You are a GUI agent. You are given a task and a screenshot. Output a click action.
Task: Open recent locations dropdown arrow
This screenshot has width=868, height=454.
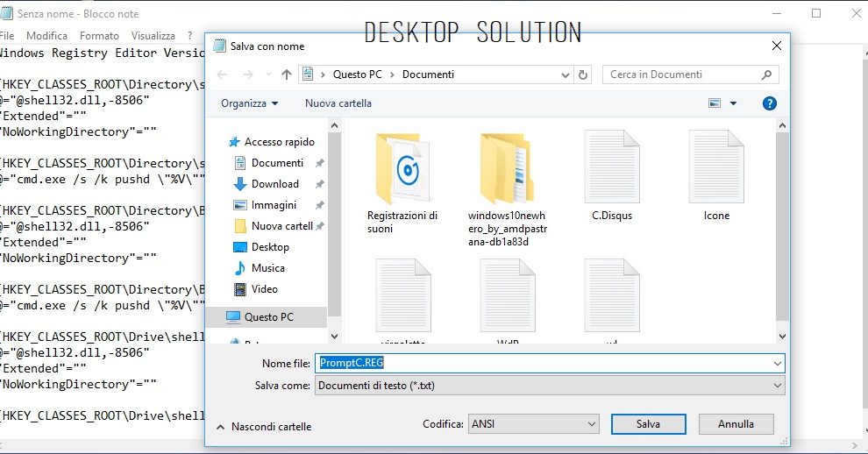coord(268,74)
